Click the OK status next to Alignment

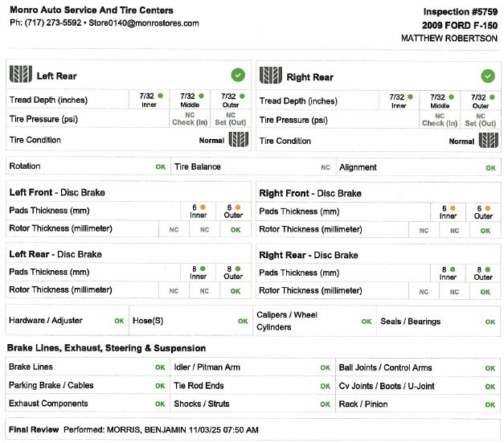pyautogui.click(x=490, y=168)
